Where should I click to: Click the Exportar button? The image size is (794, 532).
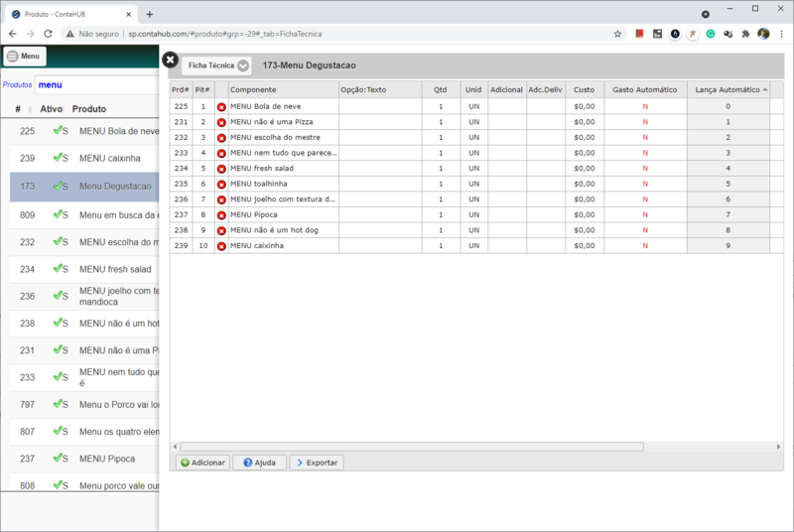tap(317, 463)
